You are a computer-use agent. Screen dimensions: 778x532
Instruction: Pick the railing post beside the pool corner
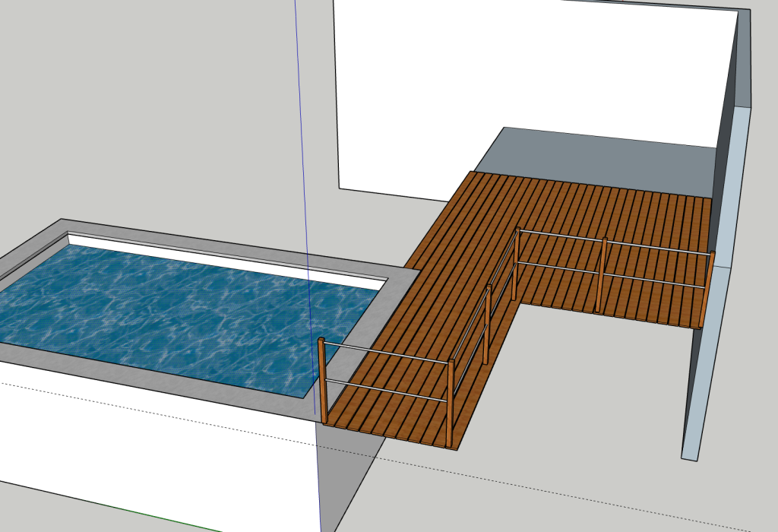point(322,381)
